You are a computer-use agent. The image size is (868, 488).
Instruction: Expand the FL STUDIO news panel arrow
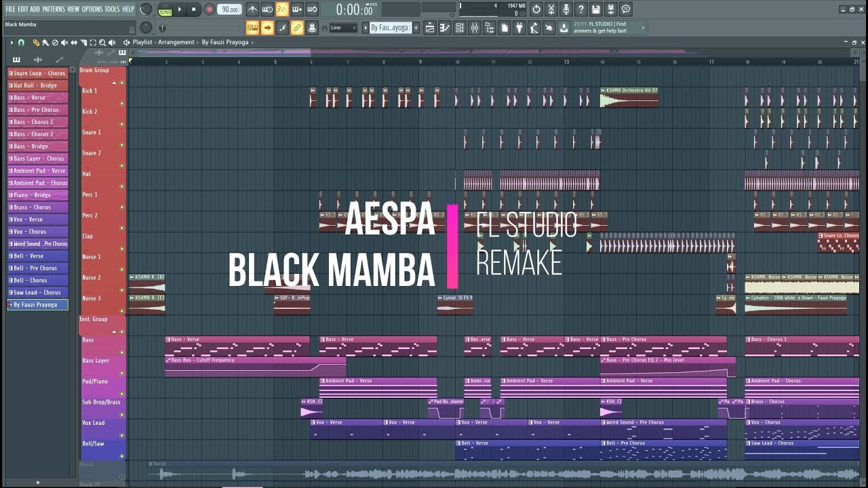click(643, 28)
